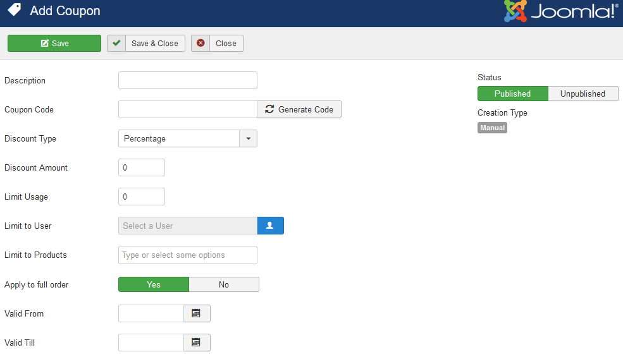Click the Description label
623x364 pixels.
click(x=25, y=81)
